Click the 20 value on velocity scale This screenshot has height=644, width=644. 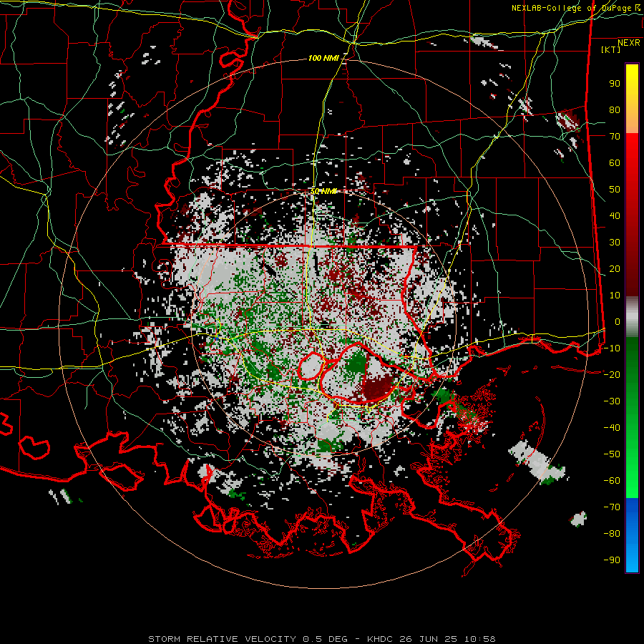pyautogui.click(x=615, y=268)
